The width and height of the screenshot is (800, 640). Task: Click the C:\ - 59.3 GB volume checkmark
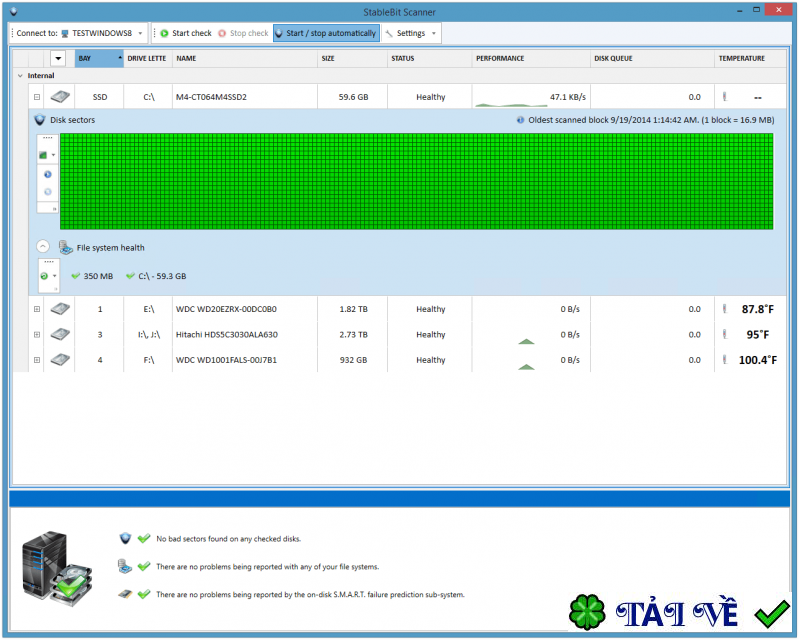[x=131, y=276]
